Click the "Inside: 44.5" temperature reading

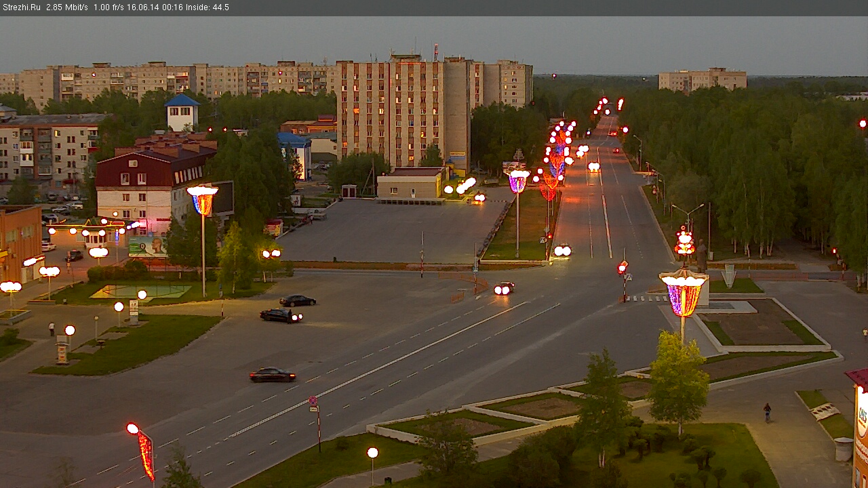click(x=208, y=7)
